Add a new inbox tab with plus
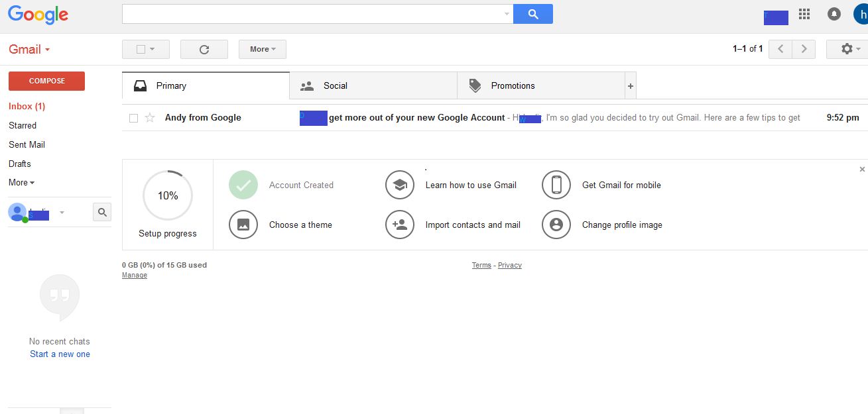Viewport: 868px width, 414px height. (631, 86)
